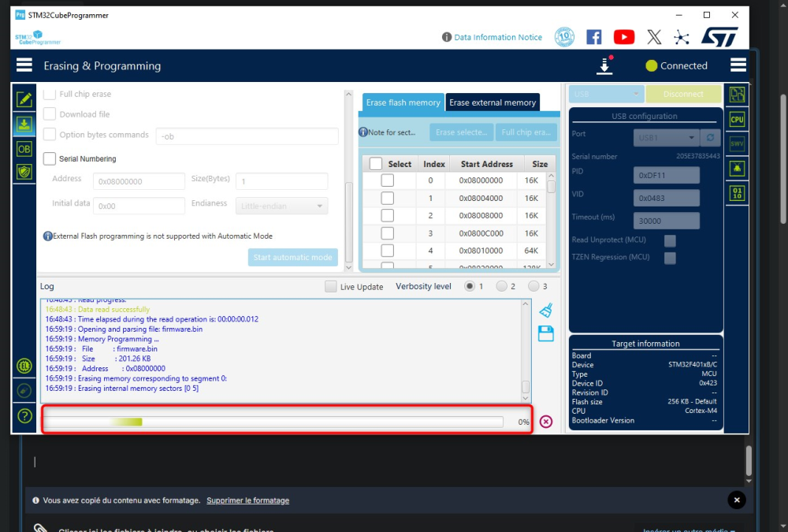
Task: Open the EL external loaders icon
Action: tap(24, 366)
